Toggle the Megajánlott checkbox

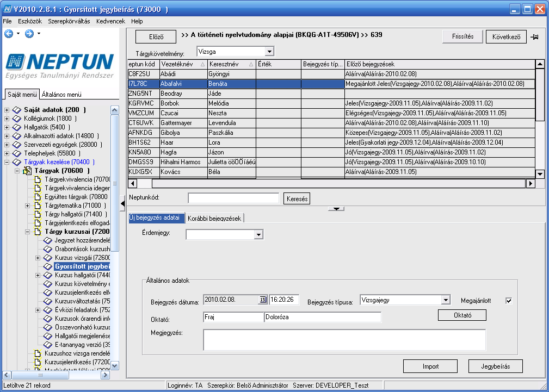click(x=509, y=301)
